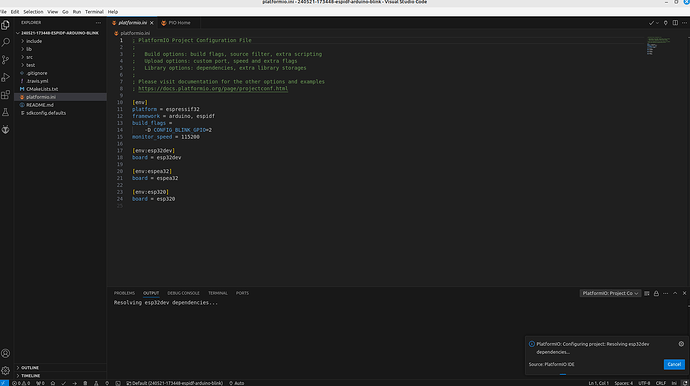The image size is (690, 386).
Task: Toggle output panel scroll lock
Action: pyautogui.click(x=656, y=293)
